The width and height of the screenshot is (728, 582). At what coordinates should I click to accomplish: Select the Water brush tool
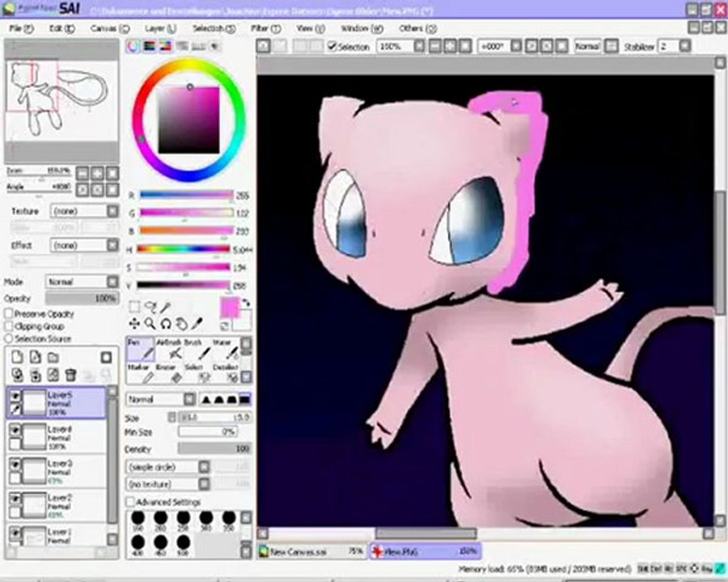(226, 349)
